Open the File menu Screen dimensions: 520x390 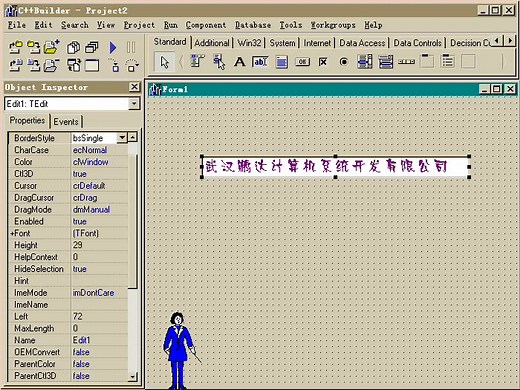17,25
